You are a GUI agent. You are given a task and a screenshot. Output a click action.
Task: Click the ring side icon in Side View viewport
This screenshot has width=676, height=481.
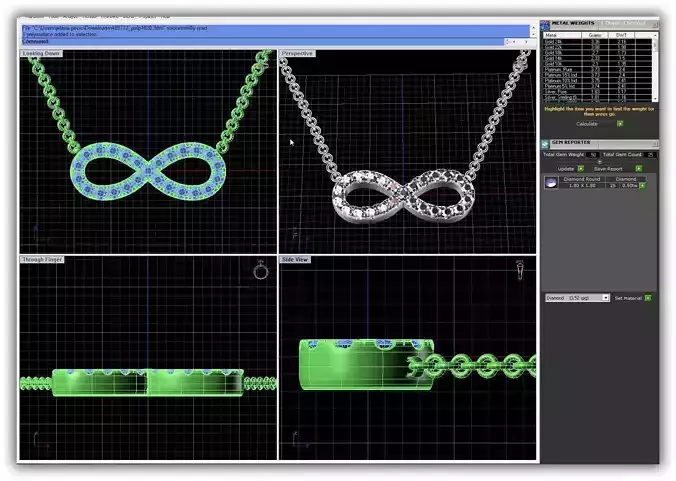click(520, 270)
